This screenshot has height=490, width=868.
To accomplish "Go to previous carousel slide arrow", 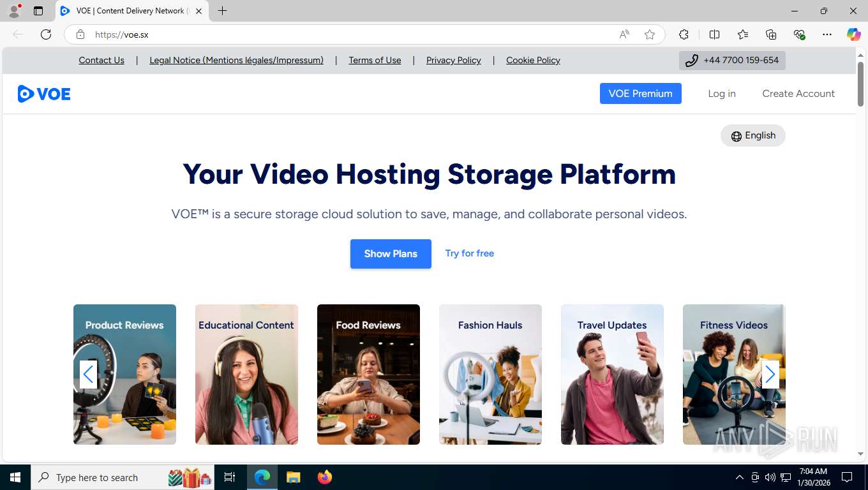I will (88, 375).
